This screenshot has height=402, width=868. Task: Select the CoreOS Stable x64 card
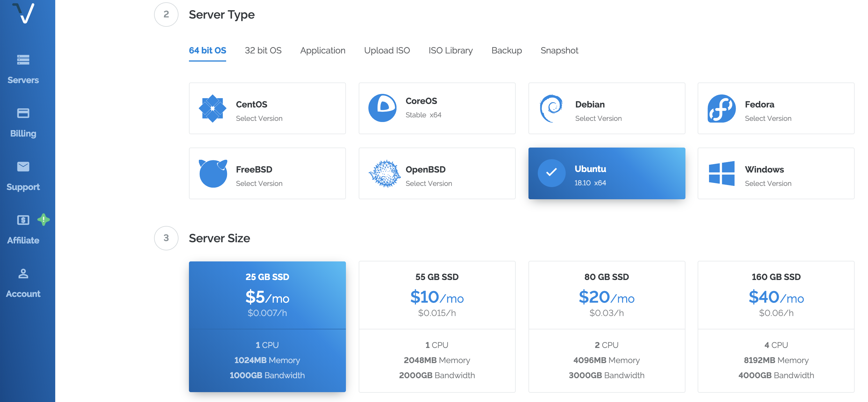click(x=437, y=108)
